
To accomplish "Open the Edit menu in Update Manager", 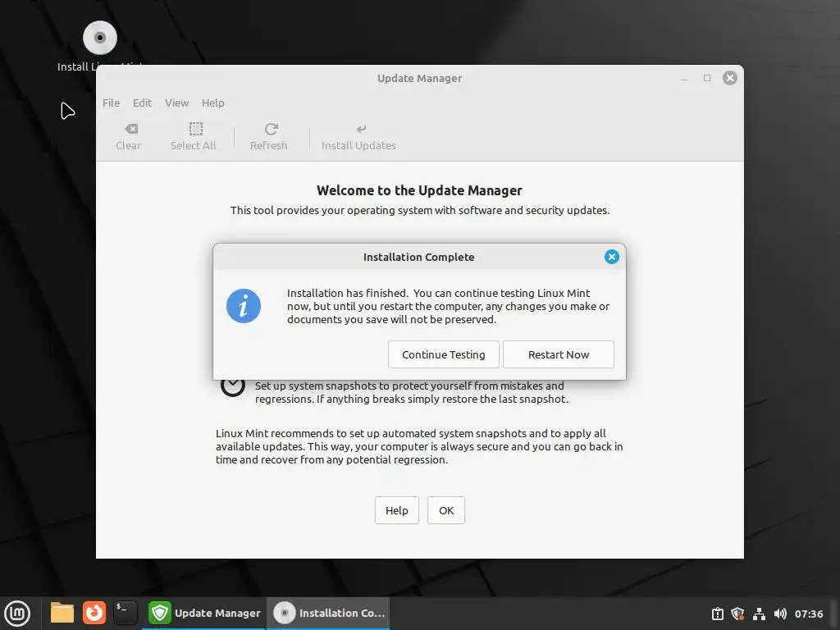I will coord(142,103).
